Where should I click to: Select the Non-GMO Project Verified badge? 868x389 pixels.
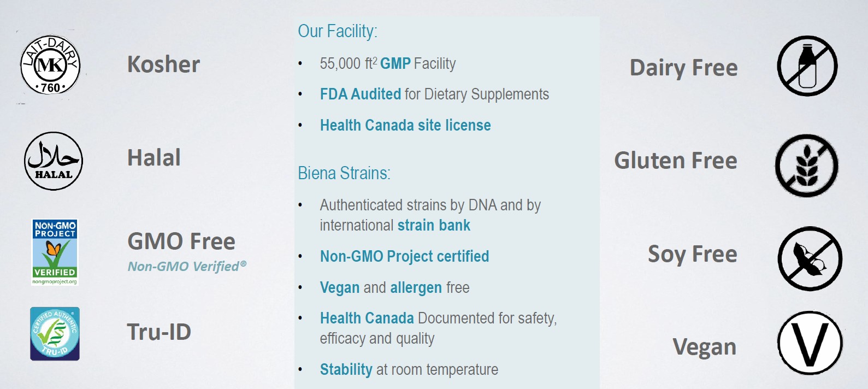pyautogui.click(x=55, y=252)
